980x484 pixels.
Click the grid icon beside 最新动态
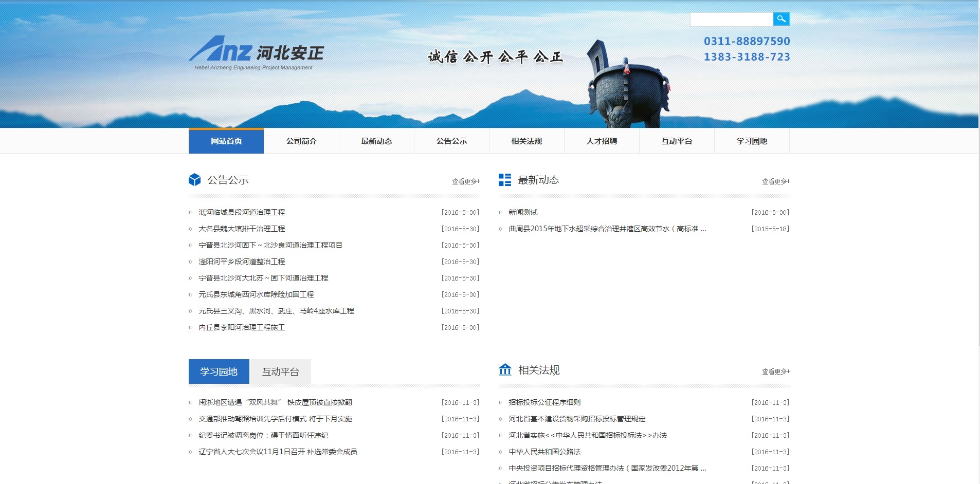[504, 180]
